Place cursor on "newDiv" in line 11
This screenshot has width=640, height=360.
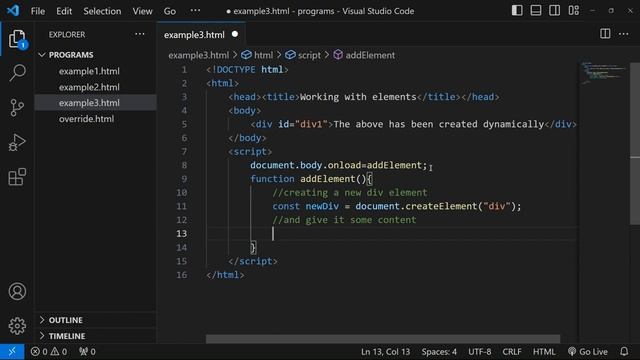322,206
